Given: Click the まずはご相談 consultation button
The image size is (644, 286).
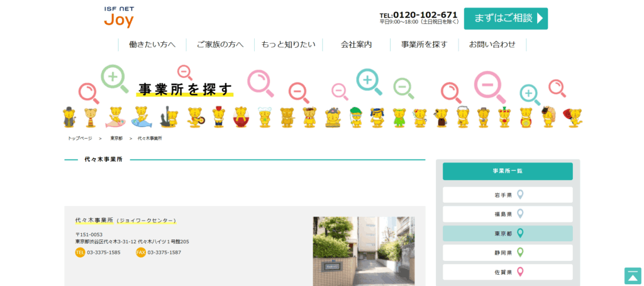Looking at the screenshot, I should tap(506, 18).
